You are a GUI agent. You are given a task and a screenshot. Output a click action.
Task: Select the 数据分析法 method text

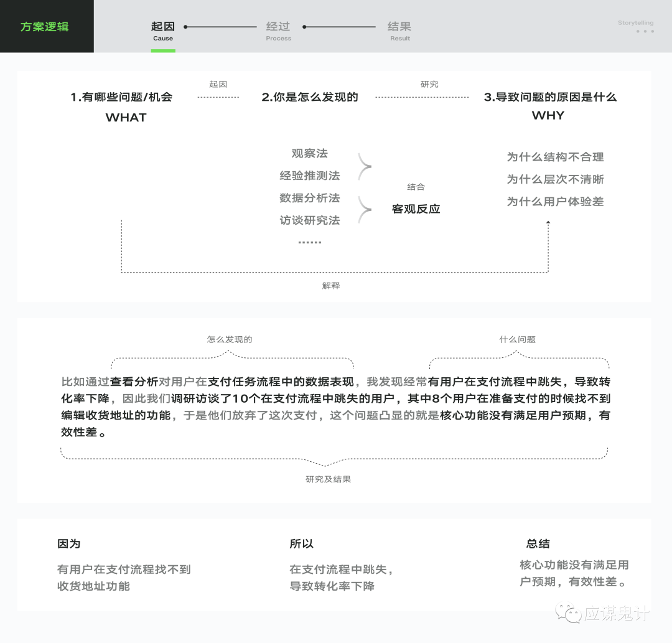tap(309, 198)
